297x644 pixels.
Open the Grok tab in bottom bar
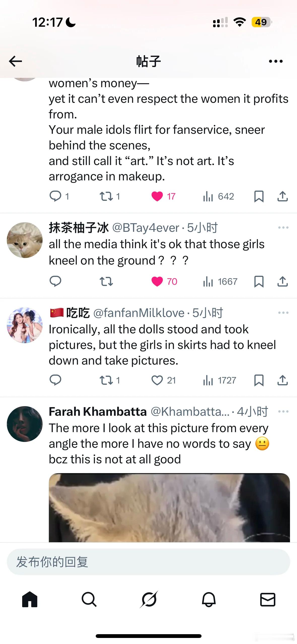149,599
